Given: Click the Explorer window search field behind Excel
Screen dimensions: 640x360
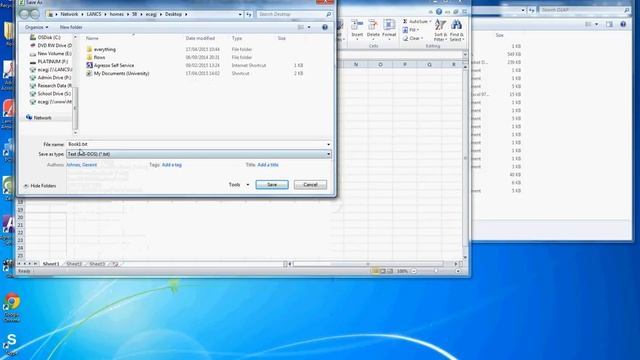Looking at the screenshot, I should (x=584, y=10).
